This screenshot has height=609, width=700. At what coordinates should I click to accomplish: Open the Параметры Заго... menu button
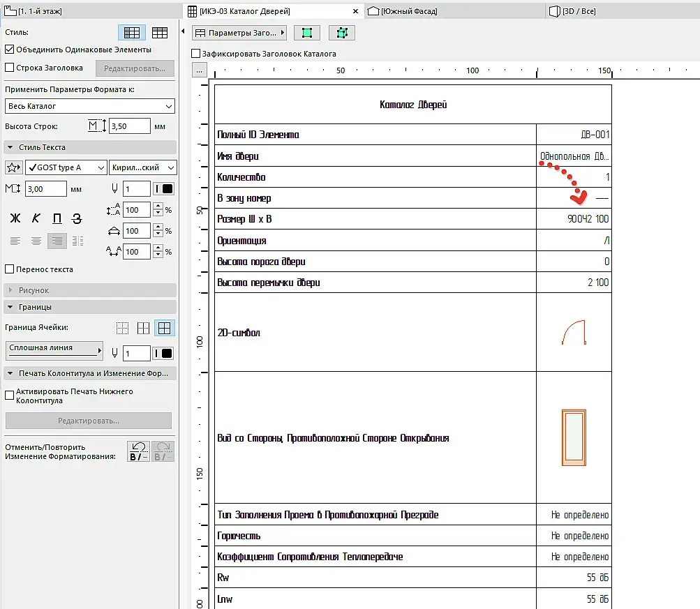[239, 33]
